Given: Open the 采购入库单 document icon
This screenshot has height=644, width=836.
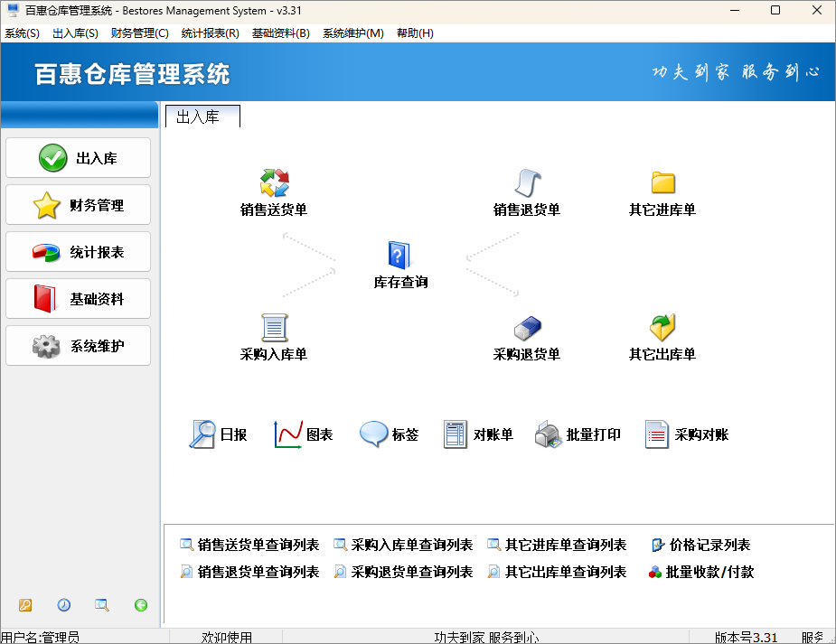Looking at the screenshot, I should click(x=274, y=328).
